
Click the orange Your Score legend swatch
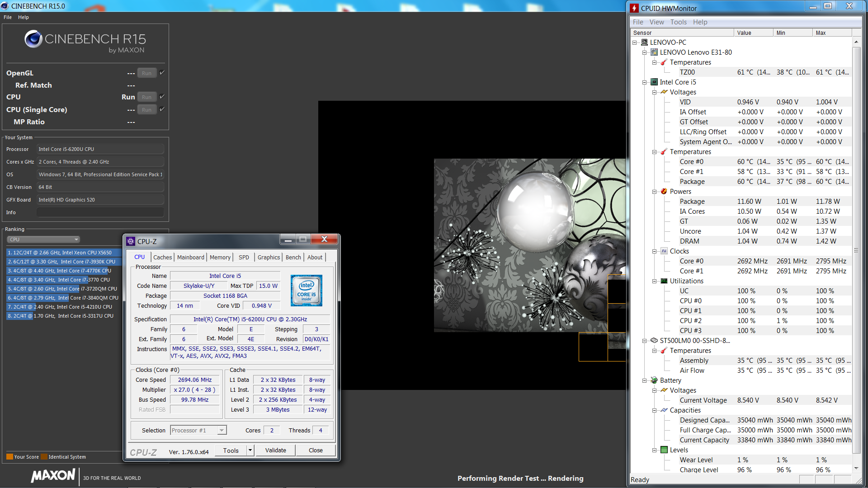(9, 457)
